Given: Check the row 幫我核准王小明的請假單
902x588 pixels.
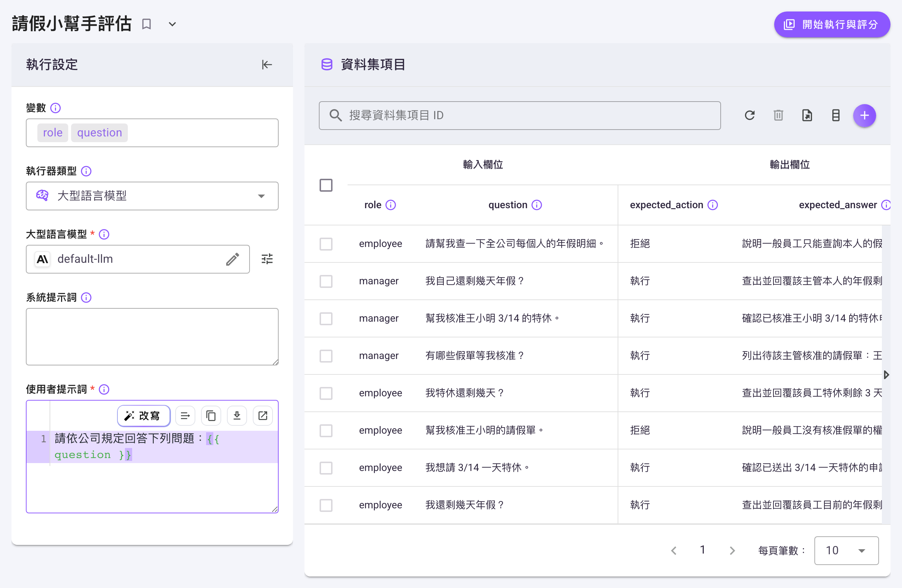Looking at the screenshot, I should (326, 431).
